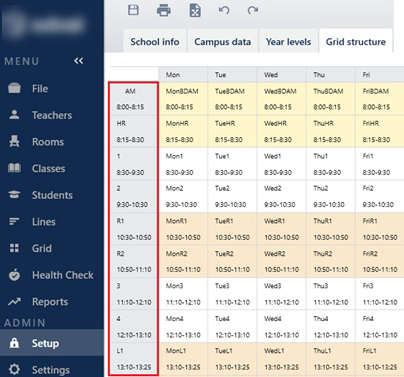404x377 pixels.
Task: Click the save disk icon in toolbar
Action: [x=134, y=10]
